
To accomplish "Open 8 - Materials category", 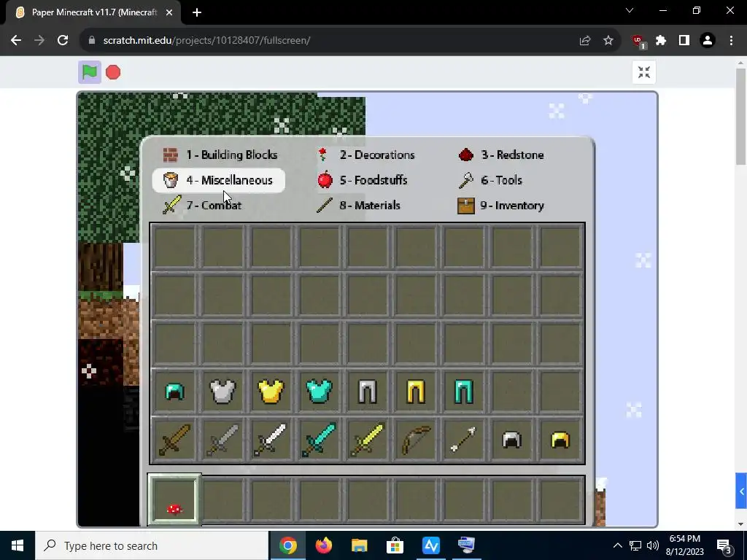I will pos(359,205).
